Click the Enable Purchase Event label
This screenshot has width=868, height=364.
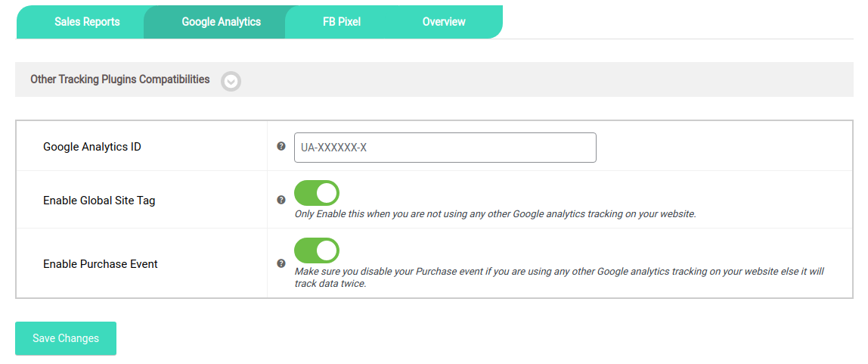point(101,264)
